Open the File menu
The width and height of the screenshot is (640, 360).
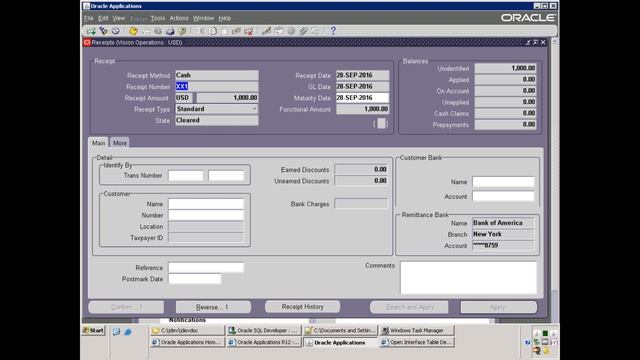pyautogui.click(x=89, y=18)
